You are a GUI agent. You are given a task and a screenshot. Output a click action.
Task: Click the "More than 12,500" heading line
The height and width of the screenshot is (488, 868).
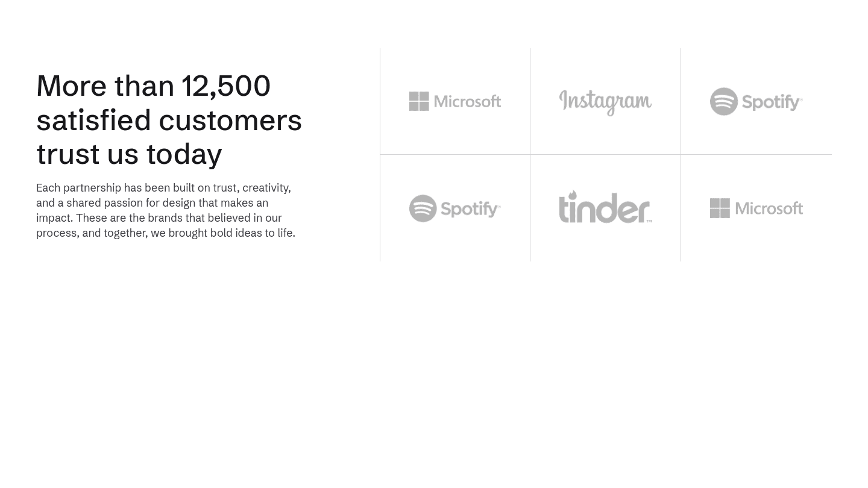(153, 86)
